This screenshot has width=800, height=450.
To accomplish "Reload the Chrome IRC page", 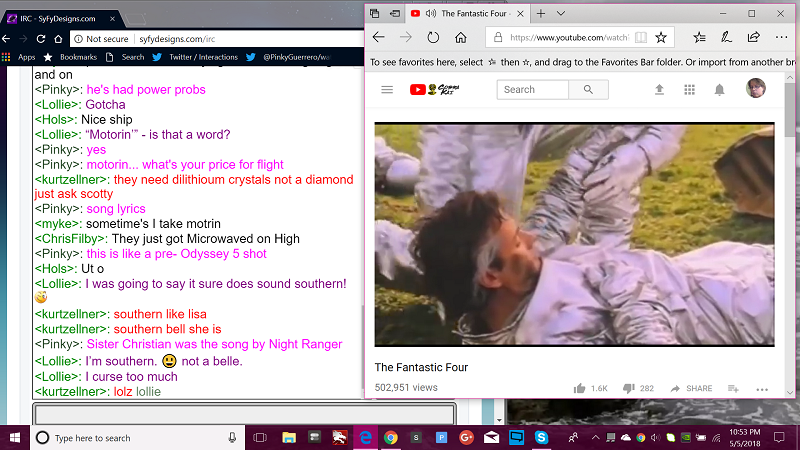I will point(41,39).
